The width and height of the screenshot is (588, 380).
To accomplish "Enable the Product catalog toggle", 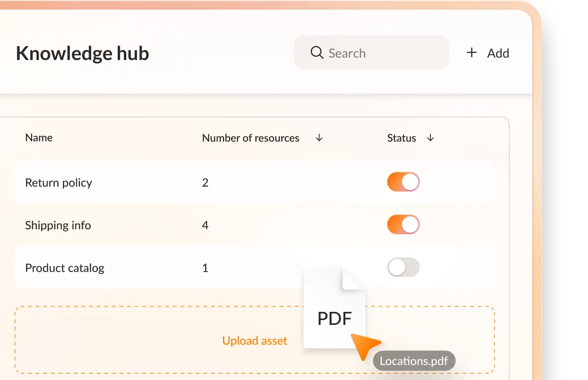I will (x=403, y=267).
